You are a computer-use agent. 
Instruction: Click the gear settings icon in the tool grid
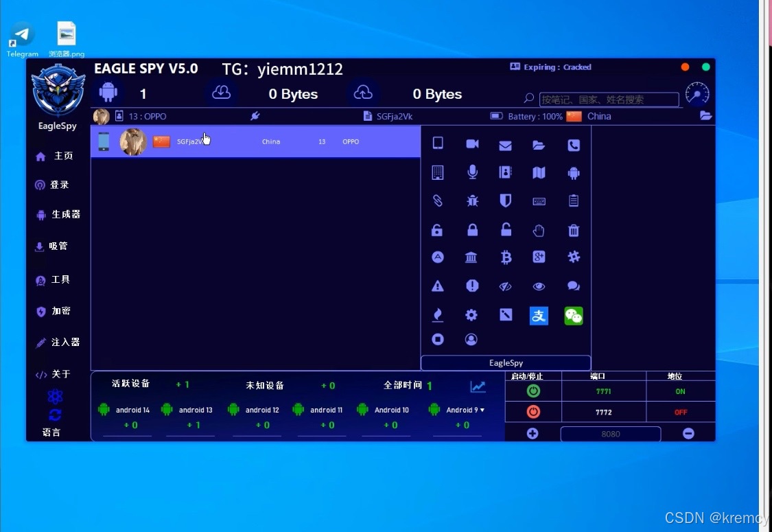pos(471,315)
